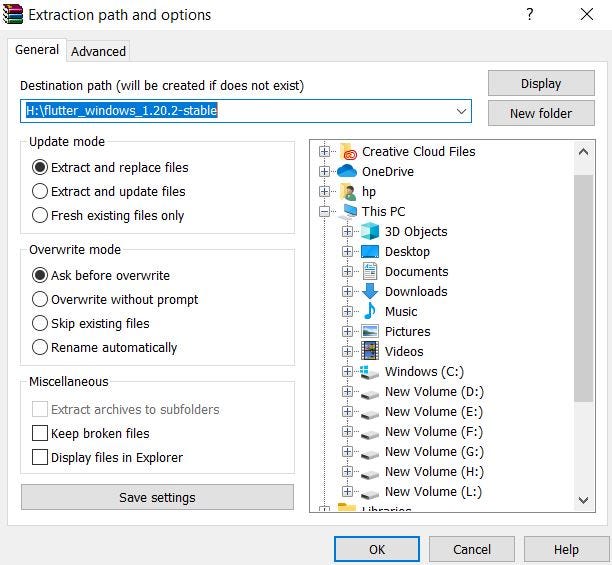
Task: Click the hp user folder icon
Action: coord(347,192)
